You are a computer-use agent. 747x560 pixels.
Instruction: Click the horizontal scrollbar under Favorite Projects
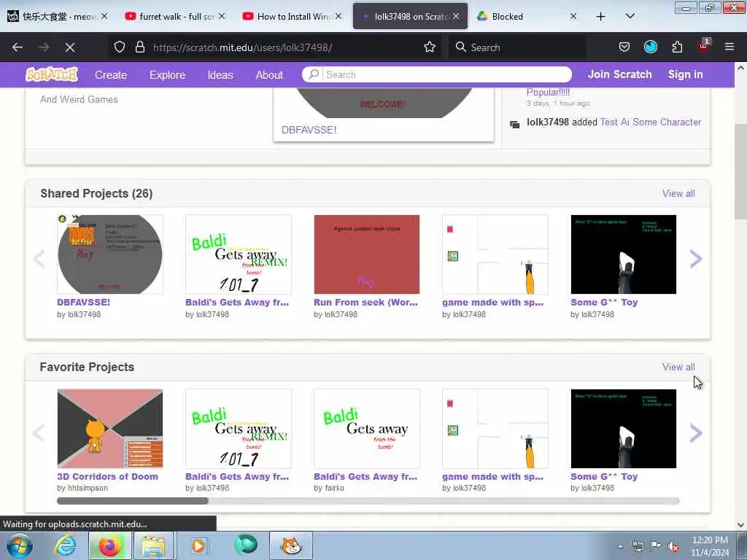coord(368,501)
